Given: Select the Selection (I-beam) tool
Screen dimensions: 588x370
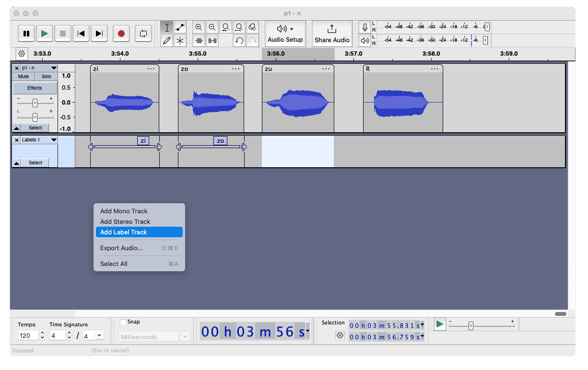Looking at the screenshot, I should pyautogui.click(x=167, y=27).
